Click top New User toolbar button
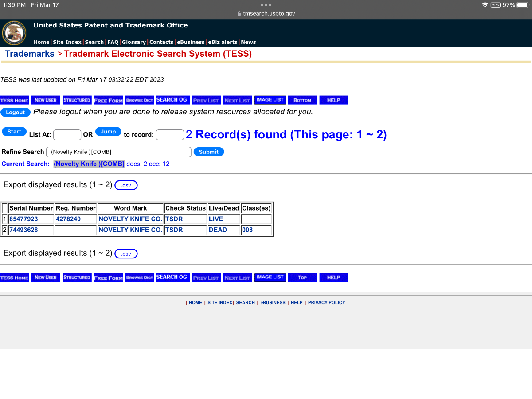Screen dimensions: 532x399 click(46, 100)
